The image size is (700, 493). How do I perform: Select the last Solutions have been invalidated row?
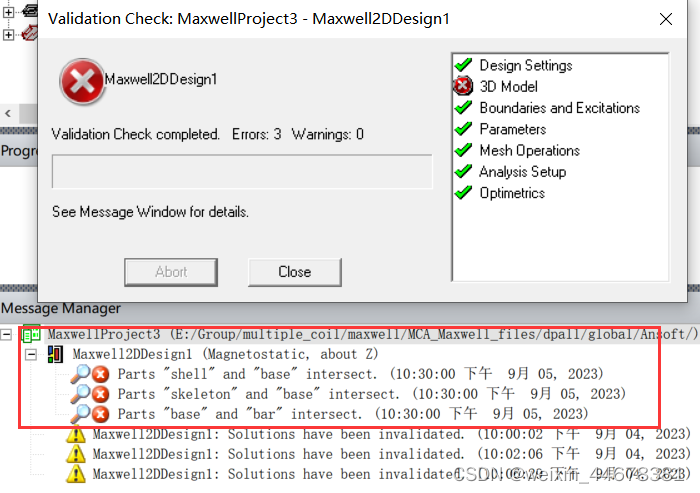pyautogui.click(x=392, y=474)
